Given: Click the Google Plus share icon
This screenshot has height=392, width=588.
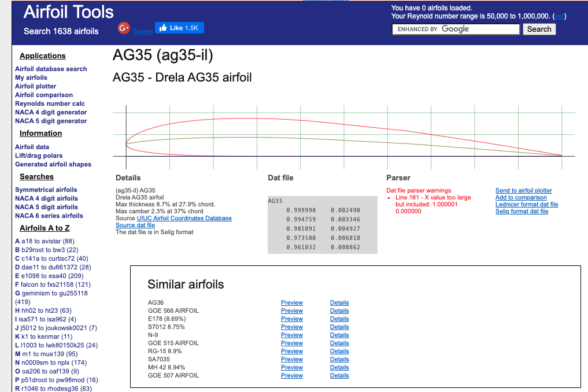Looking at the screenshot, I should point(124,28).
